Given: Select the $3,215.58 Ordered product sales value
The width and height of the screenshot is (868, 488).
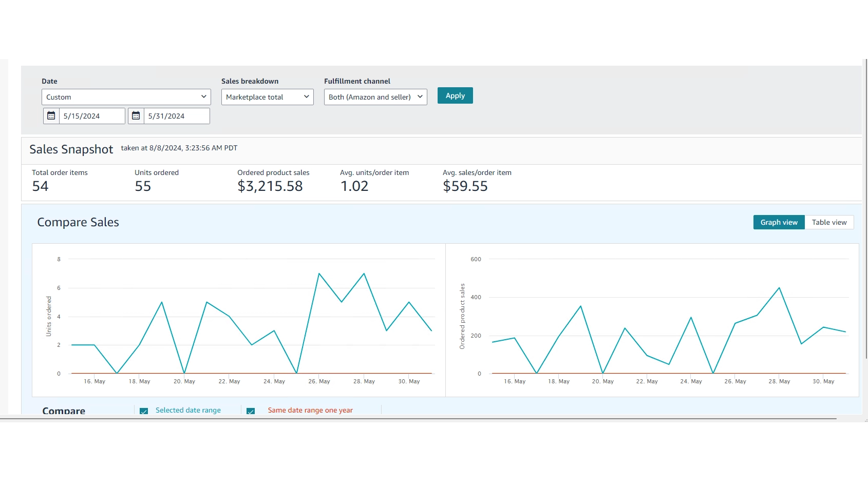Looking at the screenshot, I should point(270,186).
